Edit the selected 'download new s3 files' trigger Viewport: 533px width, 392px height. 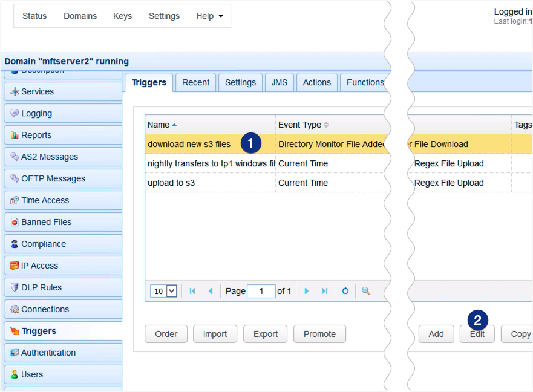click(x=477, y=333)
